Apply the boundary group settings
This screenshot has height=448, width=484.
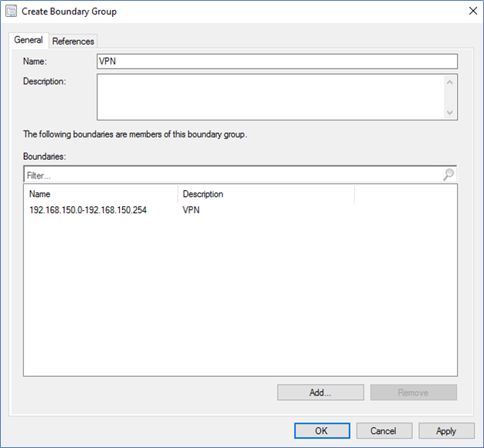(446, 431)
